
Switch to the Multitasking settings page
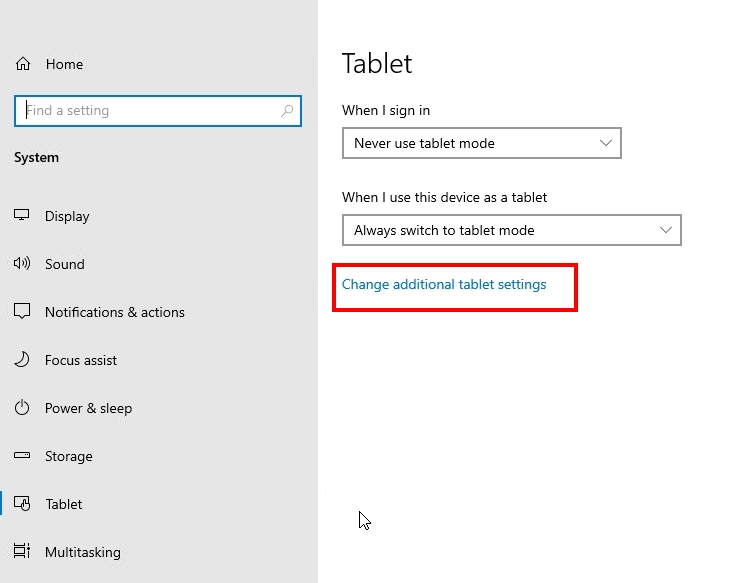[x=83, y=552]
